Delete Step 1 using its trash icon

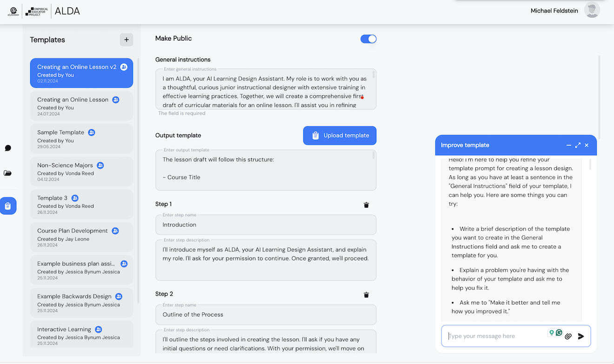point(366,205)
